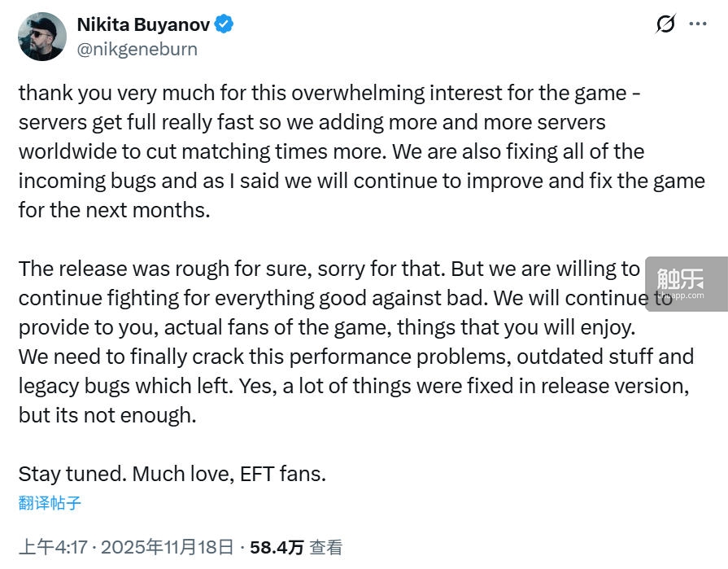Image resolution: width=728 pixels, height=569 pixels.
Task: Click the Grok slashed-circle icon
Action: coord(665,24)
